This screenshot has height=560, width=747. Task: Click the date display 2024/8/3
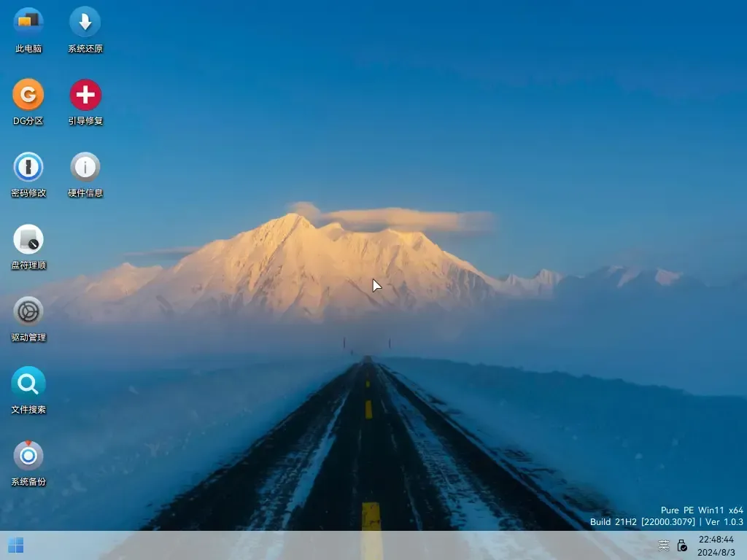coord(717,553)
